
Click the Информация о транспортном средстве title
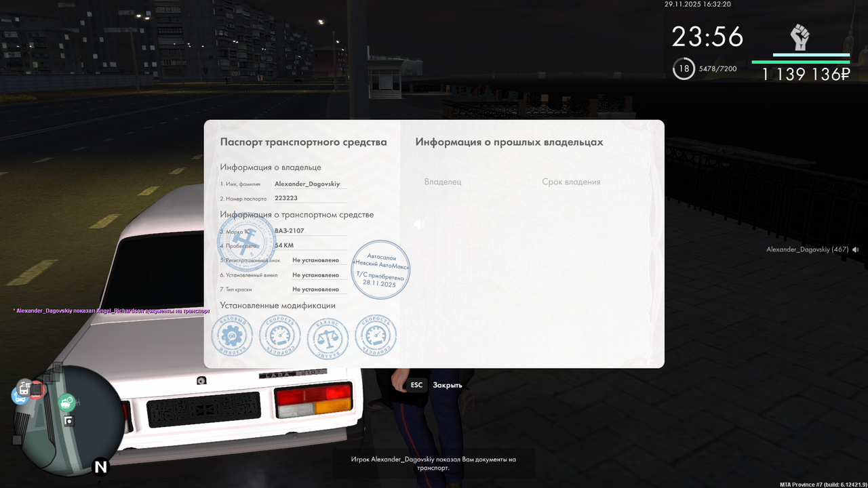[x=297, y=215]
